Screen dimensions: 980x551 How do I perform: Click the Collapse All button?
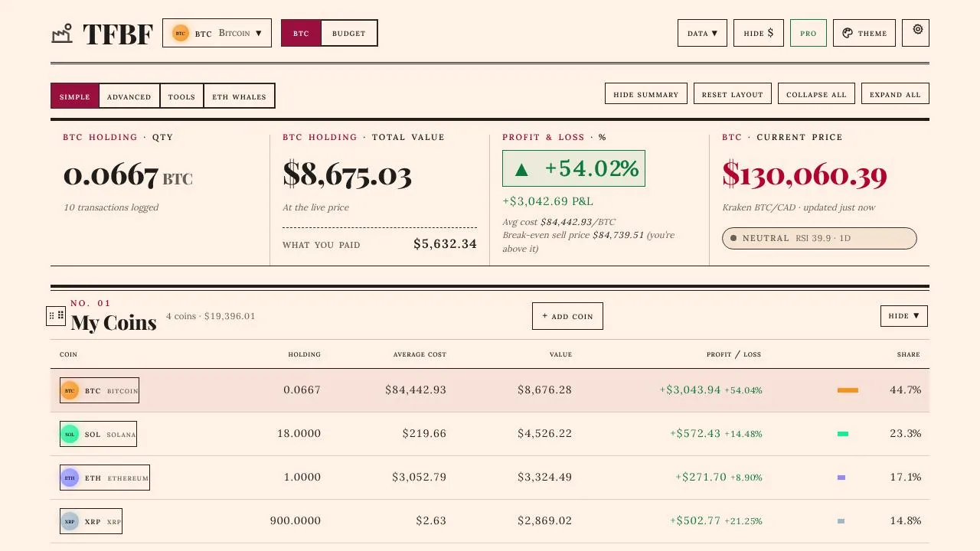pyautogui.click(x=816, y=94)
